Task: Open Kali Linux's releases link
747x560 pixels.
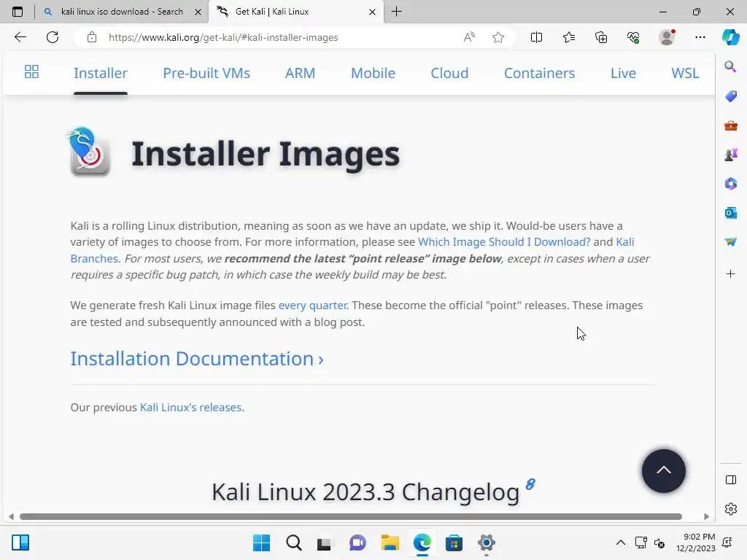Action: [190, 408]
